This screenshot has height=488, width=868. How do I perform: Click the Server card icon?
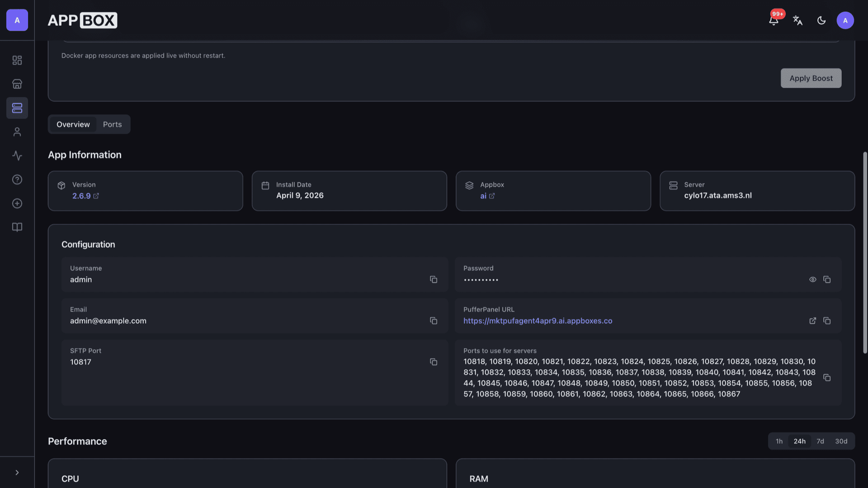673,185
